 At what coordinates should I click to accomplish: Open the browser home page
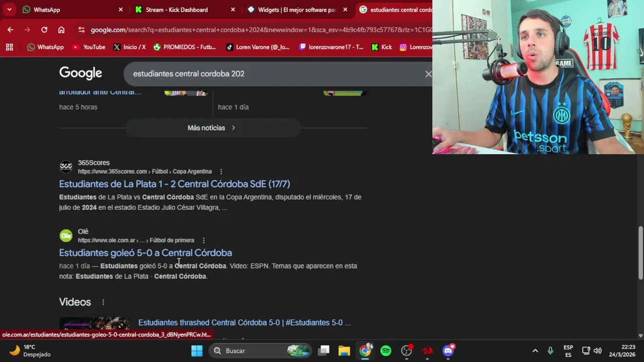(61, 30)
